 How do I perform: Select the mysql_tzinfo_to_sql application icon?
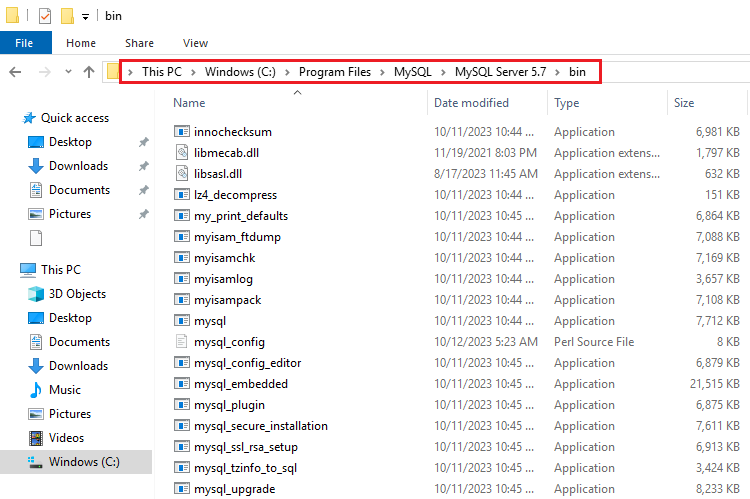point(182,468)
